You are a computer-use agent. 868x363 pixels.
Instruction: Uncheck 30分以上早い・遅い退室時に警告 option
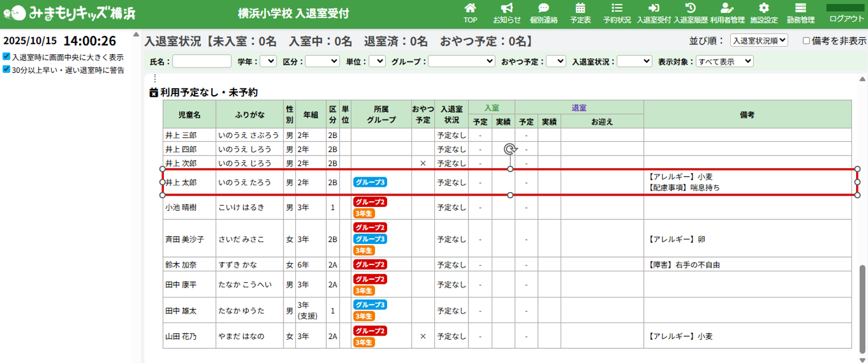point(6,70)
